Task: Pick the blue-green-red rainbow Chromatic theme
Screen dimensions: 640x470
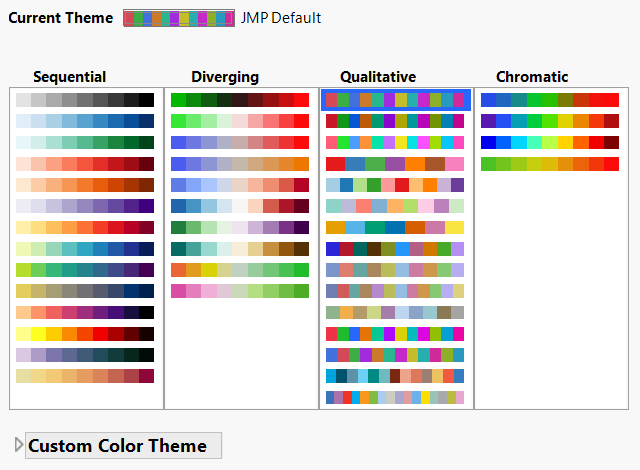Action: pyautogui.click(x=550, y=100)
